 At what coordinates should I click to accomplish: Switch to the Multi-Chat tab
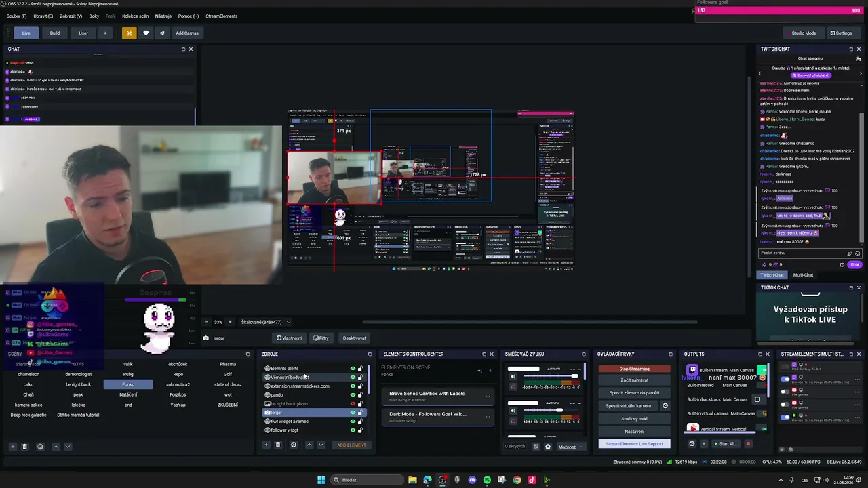(803, 275)
